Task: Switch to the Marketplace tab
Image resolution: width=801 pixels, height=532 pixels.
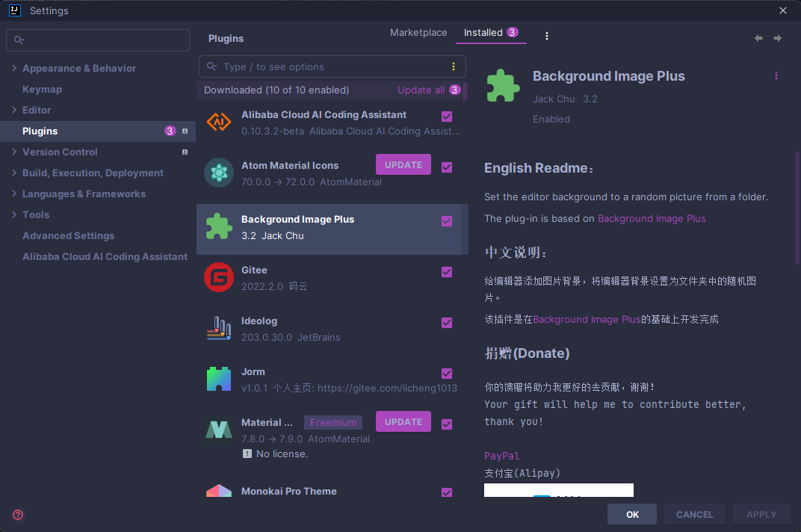Action: click(x=418, y=33)
